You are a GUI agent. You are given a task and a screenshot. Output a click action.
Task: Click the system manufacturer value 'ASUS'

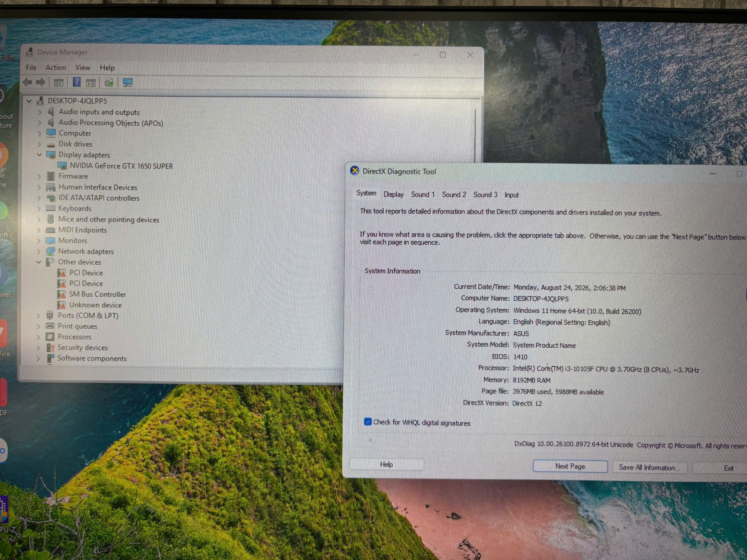pos(521,333)
